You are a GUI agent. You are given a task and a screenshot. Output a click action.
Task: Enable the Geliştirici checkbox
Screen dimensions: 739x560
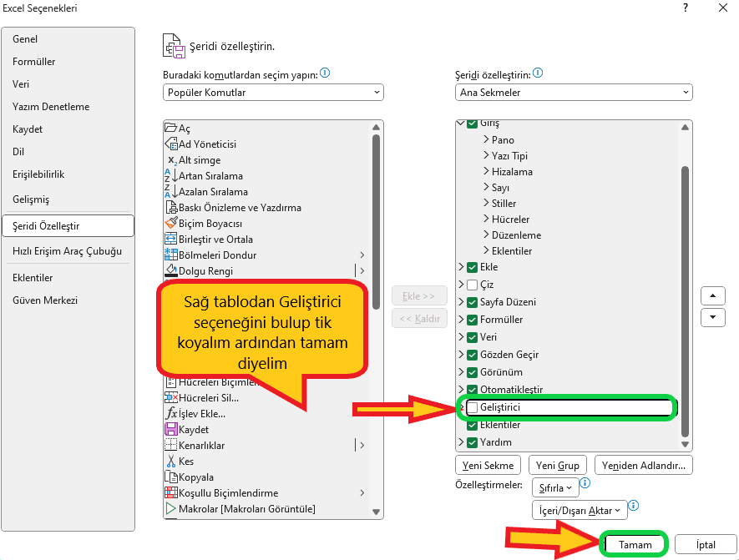473,408
